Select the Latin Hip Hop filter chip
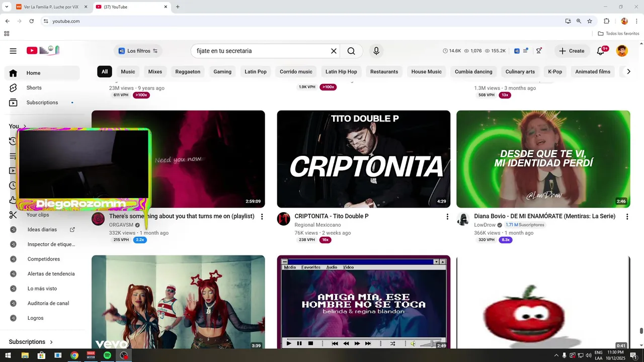644x362 pixels. coord(341,71)
